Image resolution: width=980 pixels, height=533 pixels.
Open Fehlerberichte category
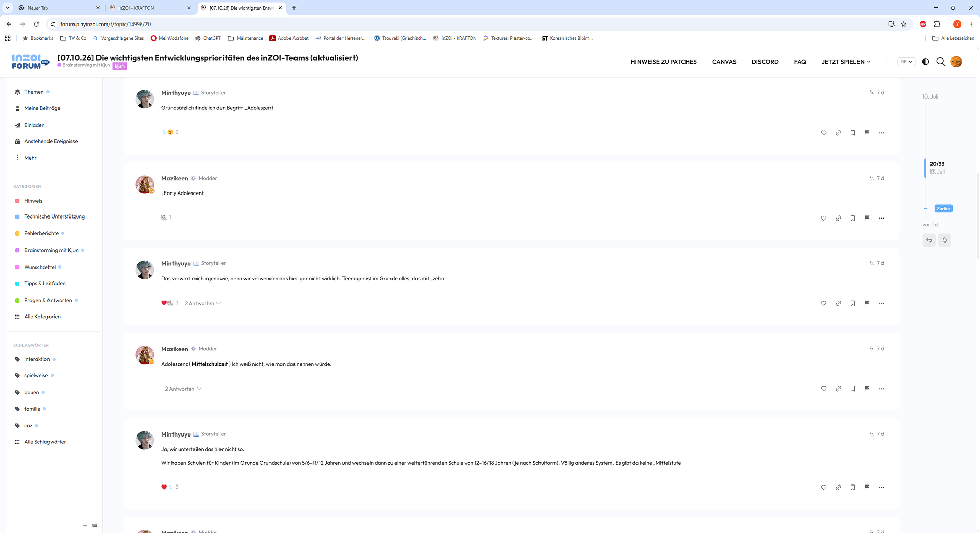tap(41, 233)
